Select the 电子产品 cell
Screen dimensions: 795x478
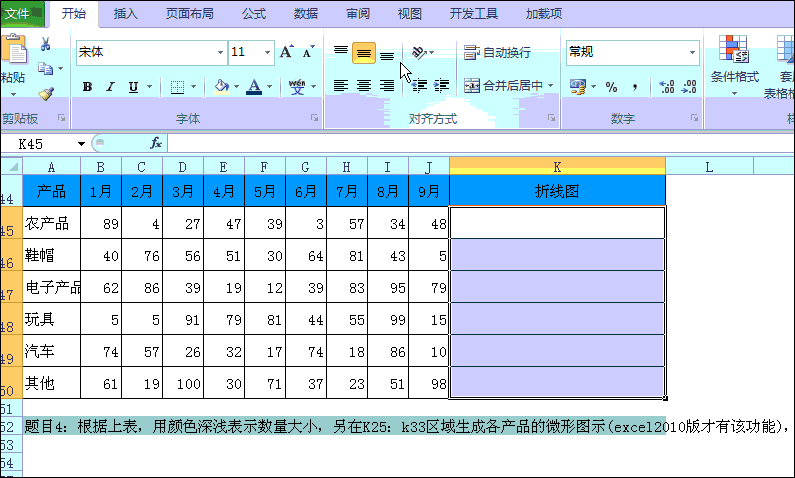click(x=52, y=287)
